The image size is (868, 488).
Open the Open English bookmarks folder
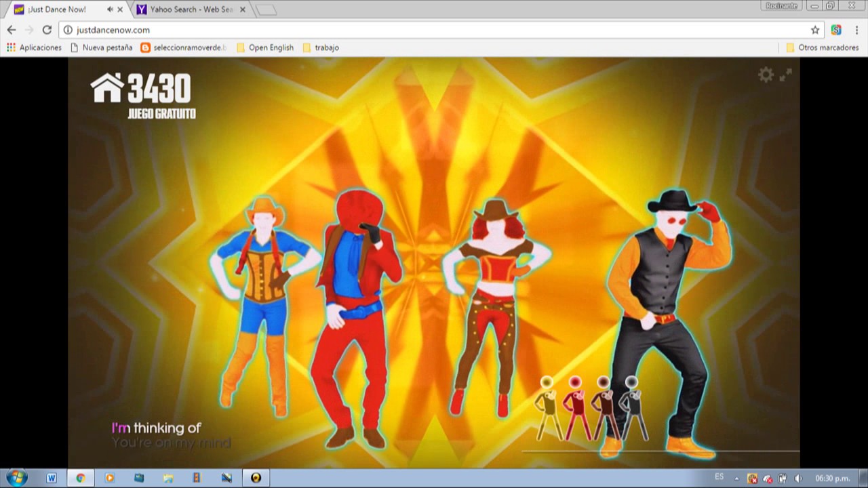pyautogui.click(x=265, y=47)
